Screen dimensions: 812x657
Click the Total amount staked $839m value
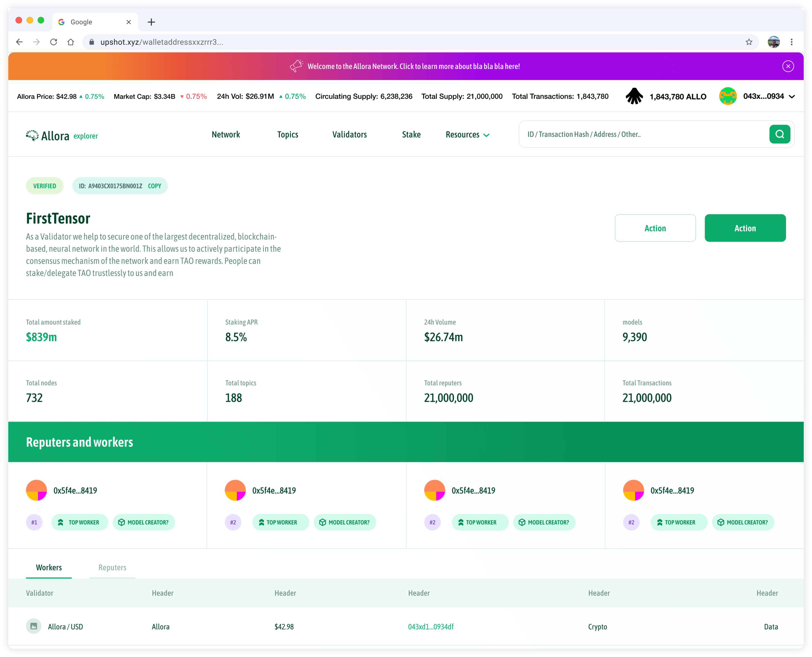click(41, 337)
